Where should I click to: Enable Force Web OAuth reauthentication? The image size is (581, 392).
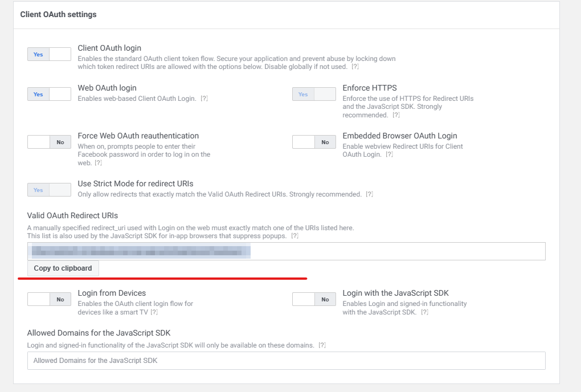pyautogui.click(x=50, y=142)
